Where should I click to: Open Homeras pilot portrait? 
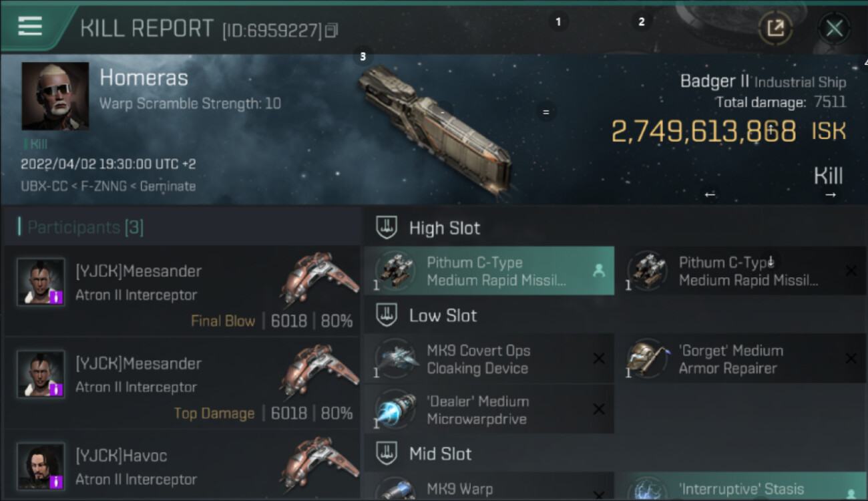[x=55, y=96]
